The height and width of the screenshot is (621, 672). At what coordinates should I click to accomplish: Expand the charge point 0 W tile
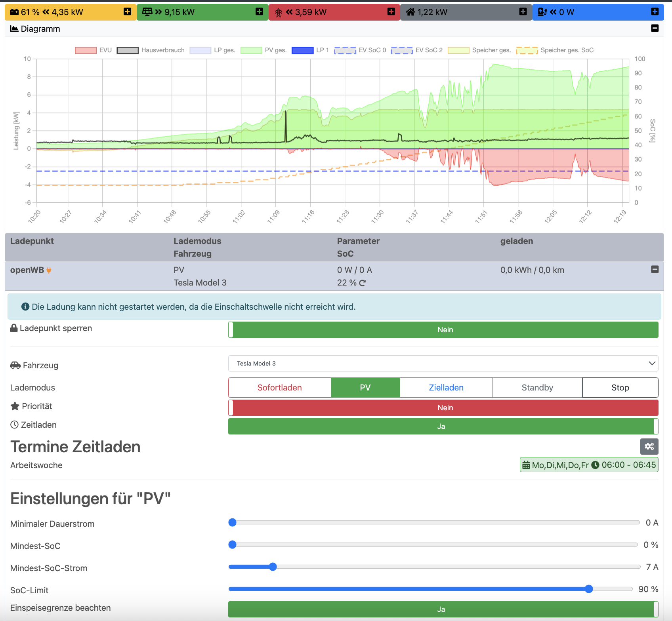tap(655, 12)
